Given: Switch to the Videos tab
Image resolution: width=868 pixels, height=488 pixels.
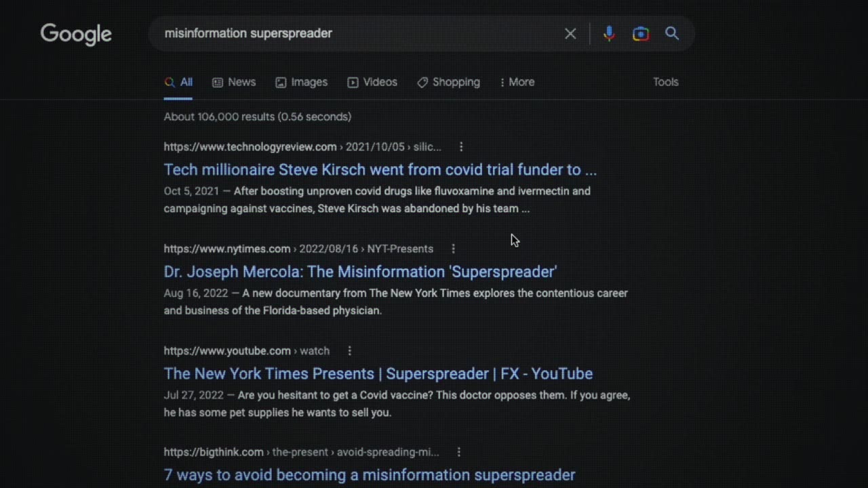Looking at the screenshot, I should tap(372, 82).
